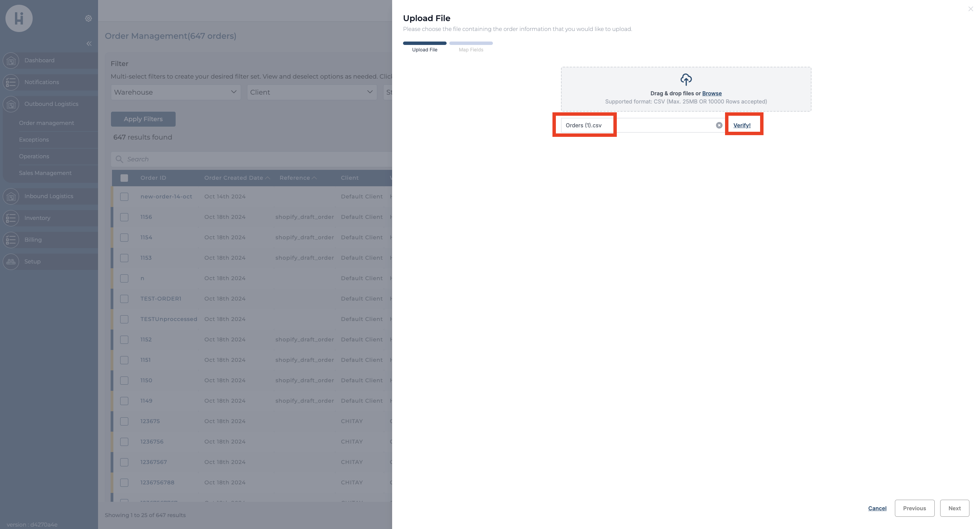Click the settings gear icon in sidebar
This screenshot has height=529, width=980.
tap(88, 18)
